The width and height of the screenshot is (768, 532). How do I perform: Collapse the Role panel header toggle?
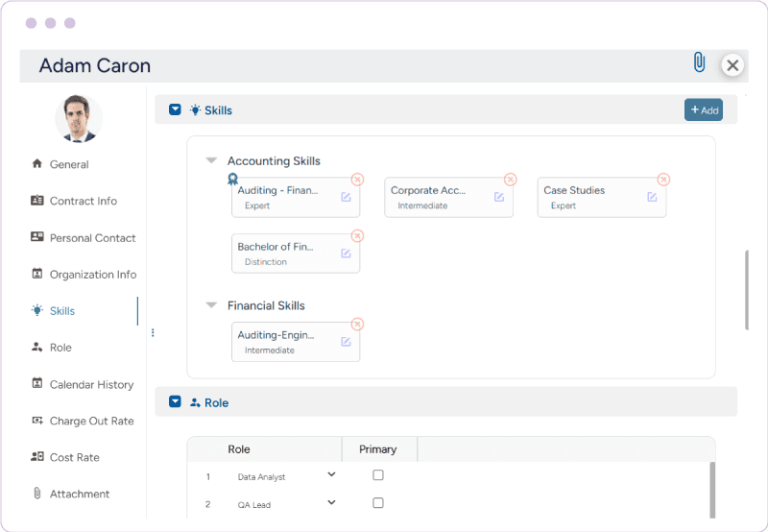click(x=175, y=401)
